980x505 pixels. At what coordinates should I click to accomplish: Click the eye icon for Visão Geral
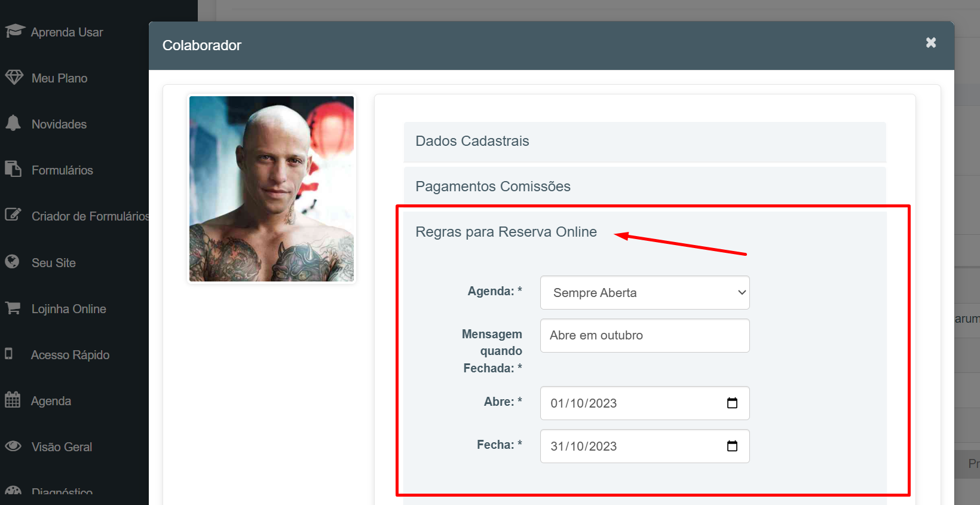pyautogui.click(x=13, y=446)
